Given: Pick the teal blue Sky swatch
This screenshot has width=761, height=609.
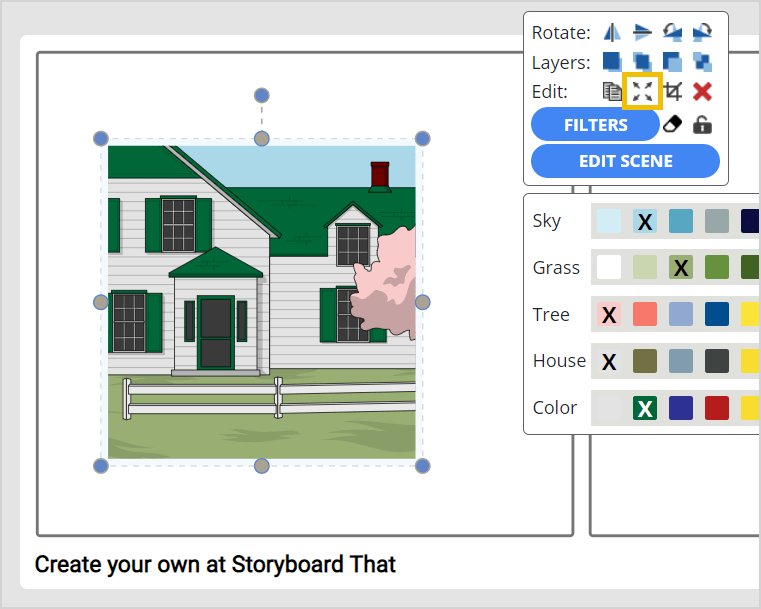Looking at the screenshot, I should (681, 221).
